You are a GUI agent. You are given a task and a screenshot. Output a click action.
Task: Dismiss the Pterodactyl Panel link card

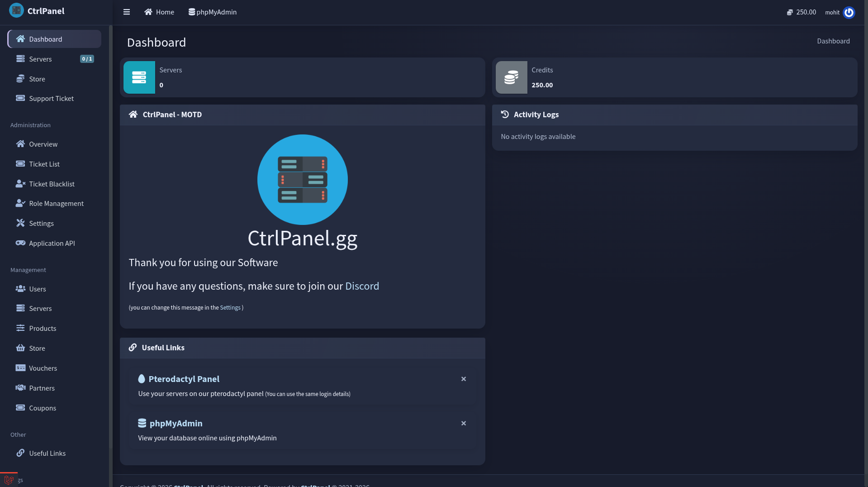pyautogui.click(x=464, y=379)
